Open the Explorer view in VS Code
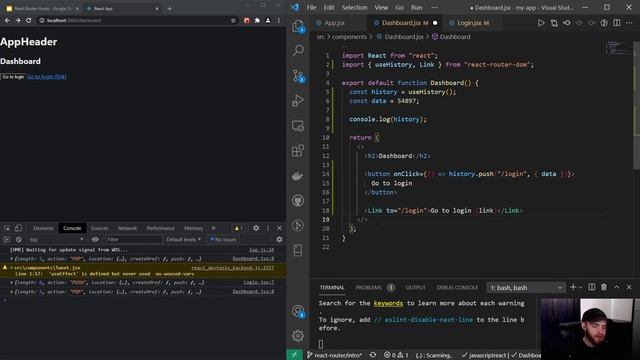Viewport: 640px width, 360px height. [298, 26]
